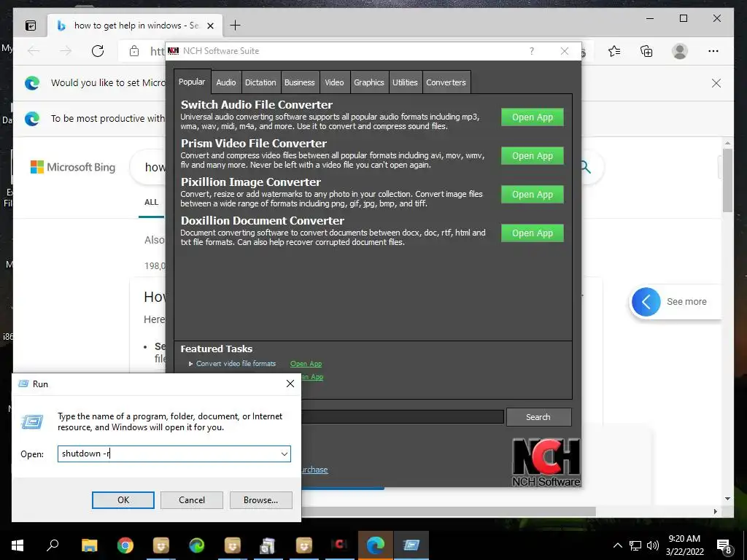
Task: Click the Search button in NCH Suite
Action: pyautogui.click(x=538, y=417)
